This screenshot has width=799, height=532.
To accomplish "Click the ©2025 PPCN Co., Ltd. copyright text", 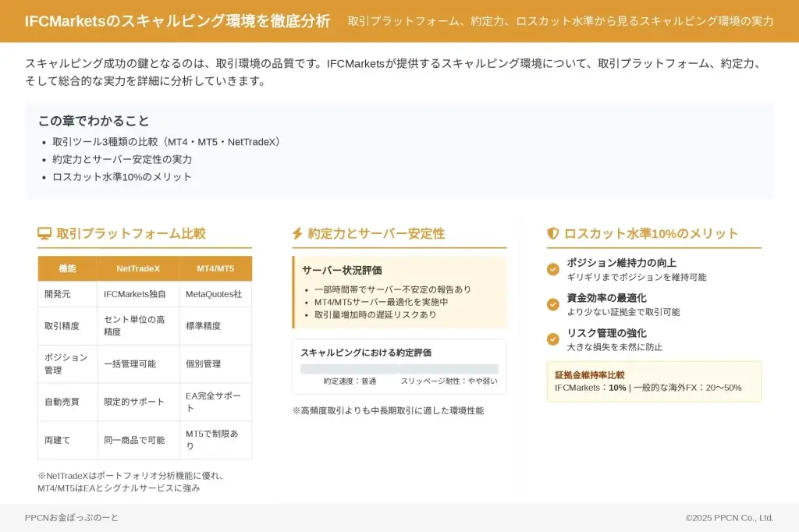I will click(729, 517).
